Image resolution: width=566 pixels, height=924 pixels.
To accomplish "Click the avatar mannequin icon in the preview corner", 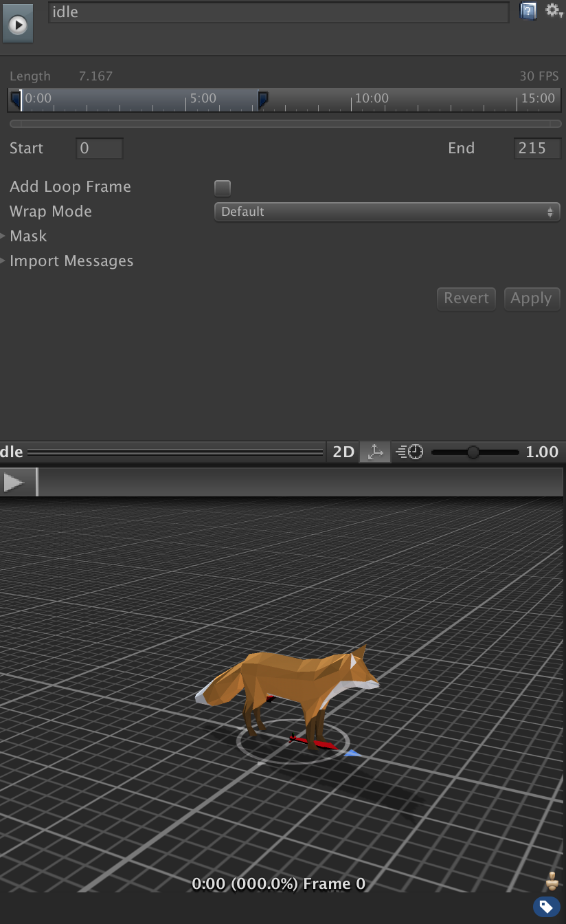I will click(552, 881).
